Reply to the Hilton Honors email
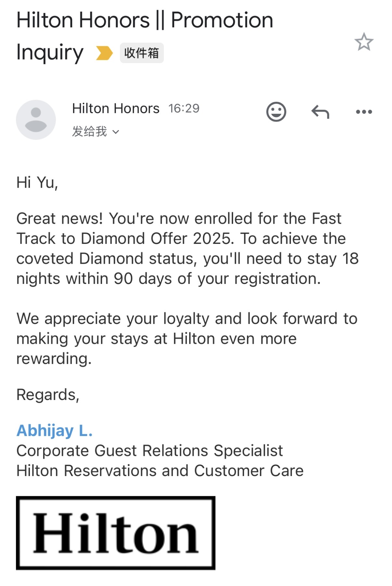The height and width of the screenshot is (586, 392). coord(320,112)
